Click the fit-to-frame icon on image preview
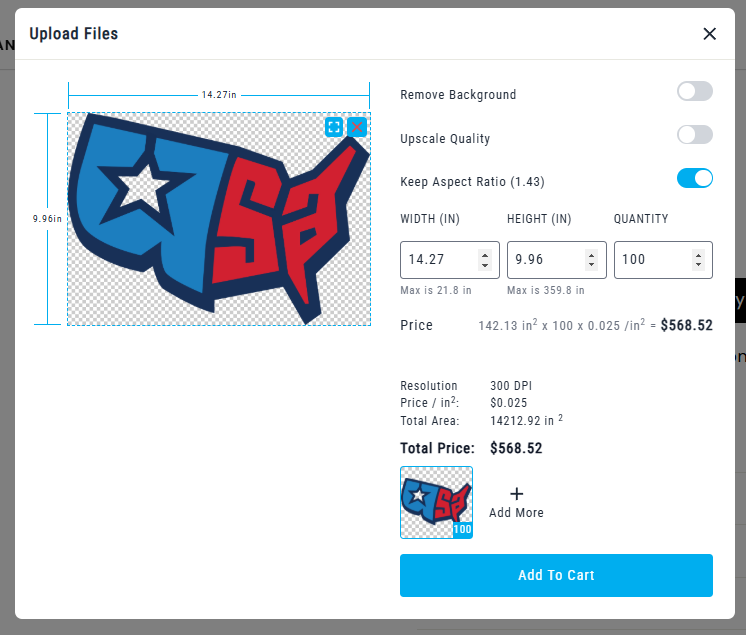The height and width of the screenshot is (635, 746). pyautogui.click(x=334, y=127)
